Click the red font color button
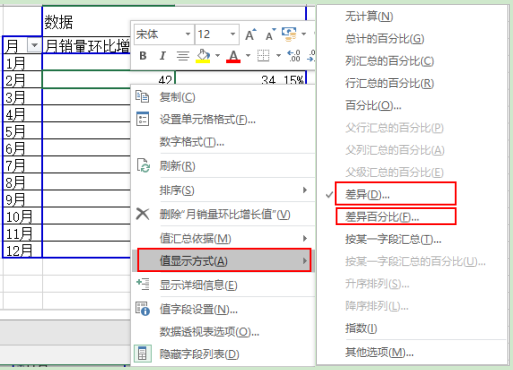This screenshot has height=370, width=513. click(x=233, y=56)
